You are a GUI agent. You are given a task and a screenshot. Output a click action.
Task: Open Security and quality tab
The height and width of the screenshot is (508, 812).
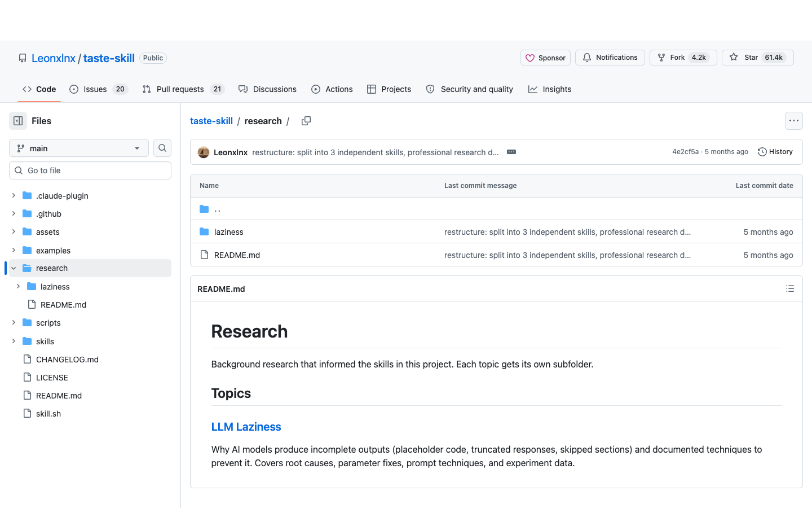[470, 89]
